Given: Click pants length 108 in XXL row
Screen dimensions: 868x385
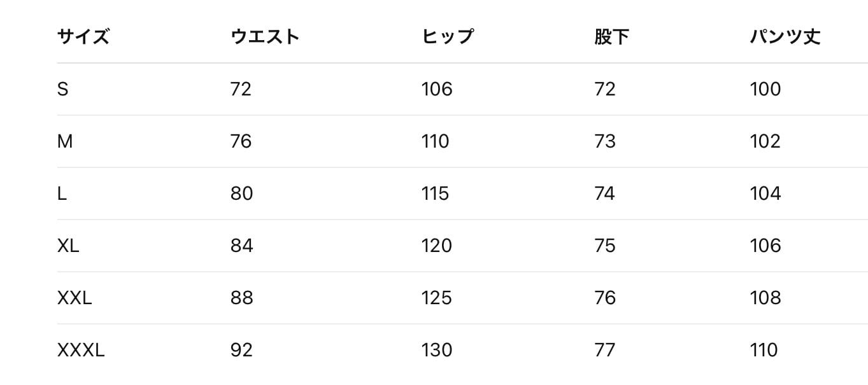Looking at the screenshot, I should pyautogui.click(x=765, y=298).
